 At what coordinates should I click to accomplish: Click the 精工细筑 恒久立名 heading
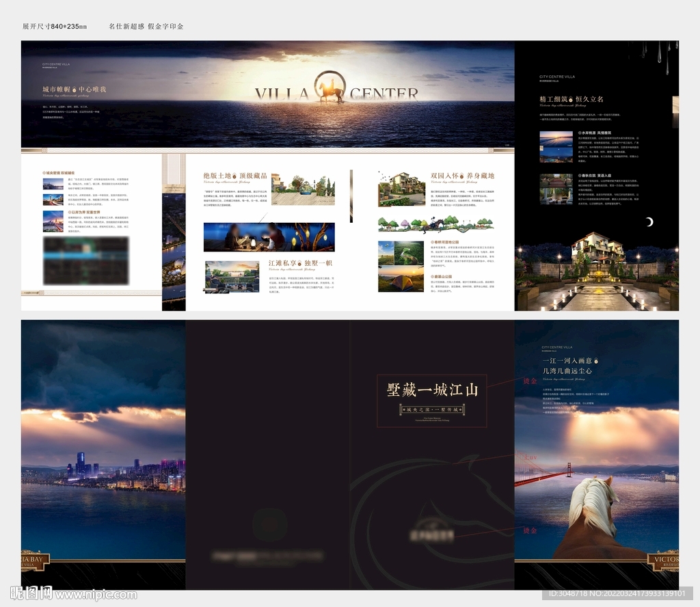pyautogui.click(x=571, y=99)
